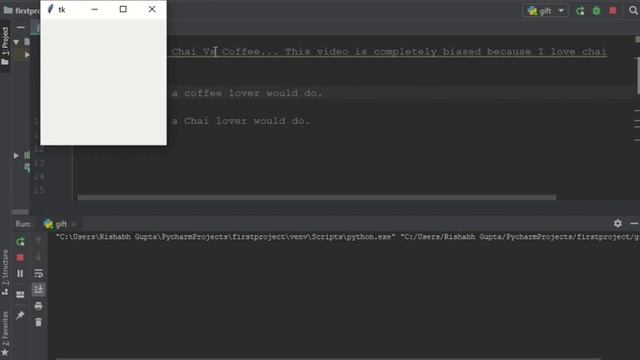
Task: Toggle scroll to end of console
Action: click(38, 289)
